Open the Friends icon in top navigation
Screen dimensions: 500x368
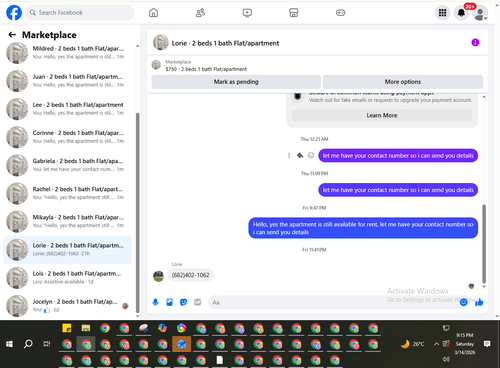pos(200,13)
